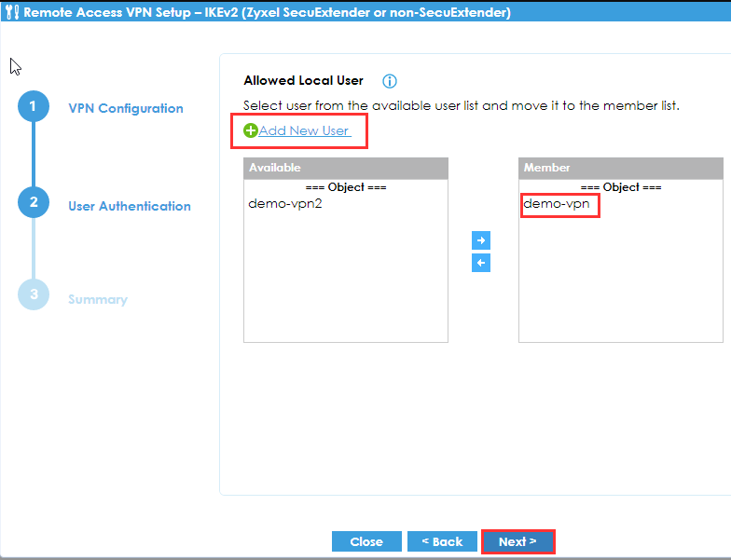This screenshot has height=560, width=731.
Task: Close the VPN setup wizard
Action: (x=366, y=541)
